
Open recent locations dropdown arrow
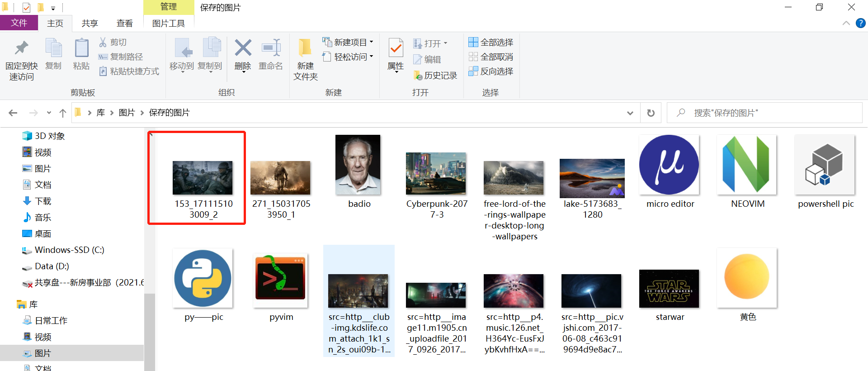(x=49, y=113)
